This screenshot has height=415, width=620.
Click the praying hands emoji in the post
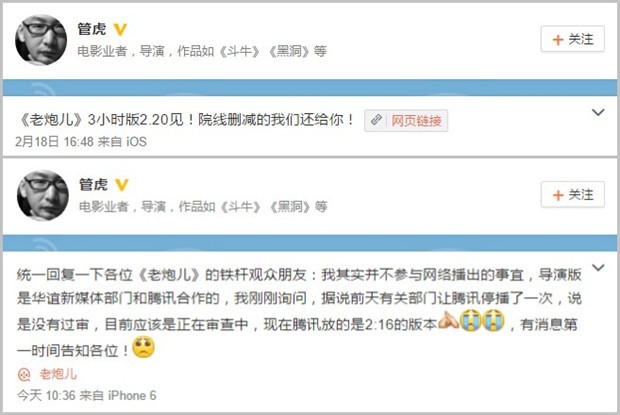point(448,320)
